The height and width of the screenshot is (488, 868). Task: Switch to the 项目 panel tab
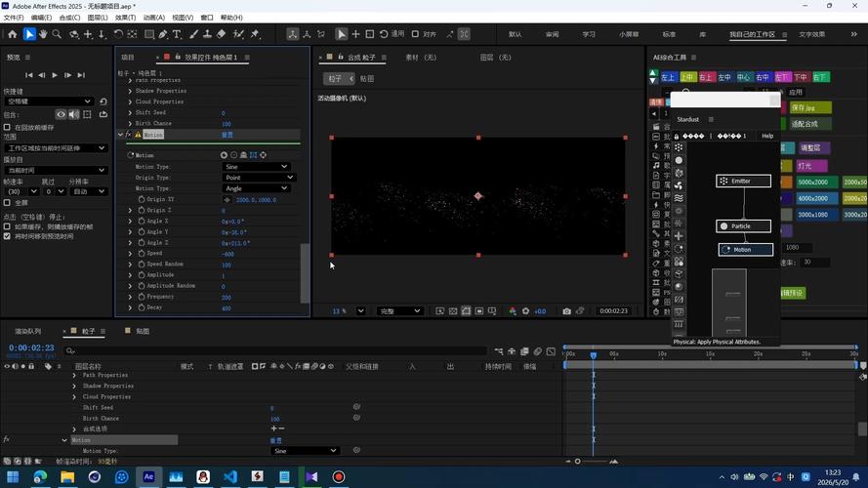pyautogui.click(x=128, y=57)
